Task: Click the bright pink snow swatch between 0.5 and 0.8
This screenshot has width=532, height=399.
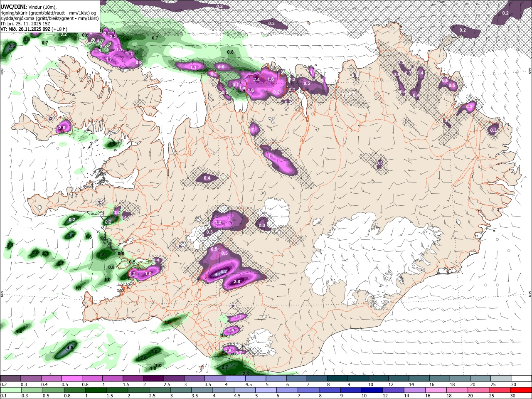Action: click(x=71, y=378)
